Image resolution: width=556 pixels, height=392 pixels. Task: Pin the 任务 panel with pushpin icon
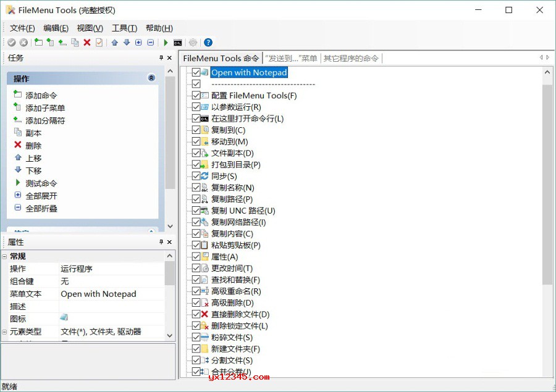[x=161, y=58]
